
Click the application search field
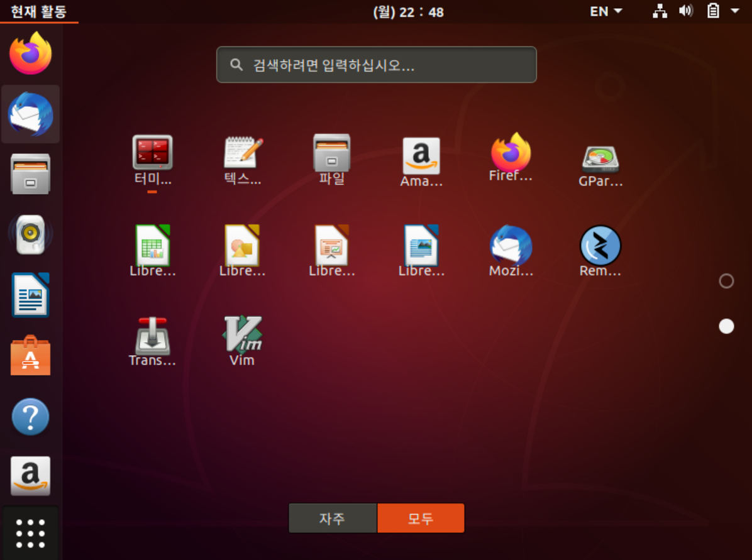(377, 65)
